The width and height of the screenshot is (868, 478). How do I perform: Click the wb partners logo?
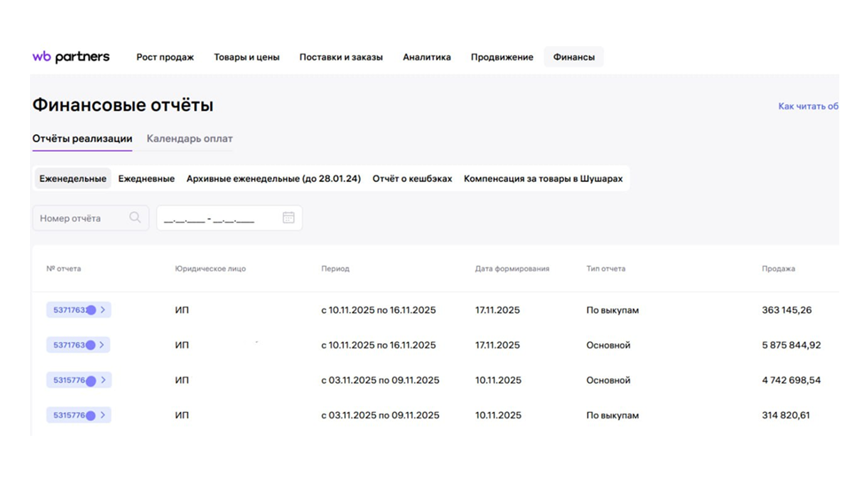coord(70,57)
